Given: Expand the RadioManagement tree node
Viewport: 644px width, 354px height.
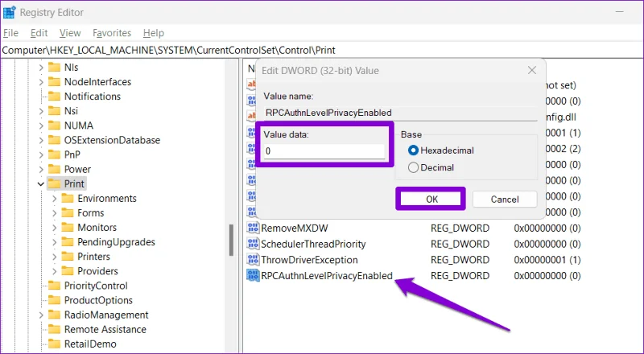Looking at the screenshot, I should click(41, 315).
